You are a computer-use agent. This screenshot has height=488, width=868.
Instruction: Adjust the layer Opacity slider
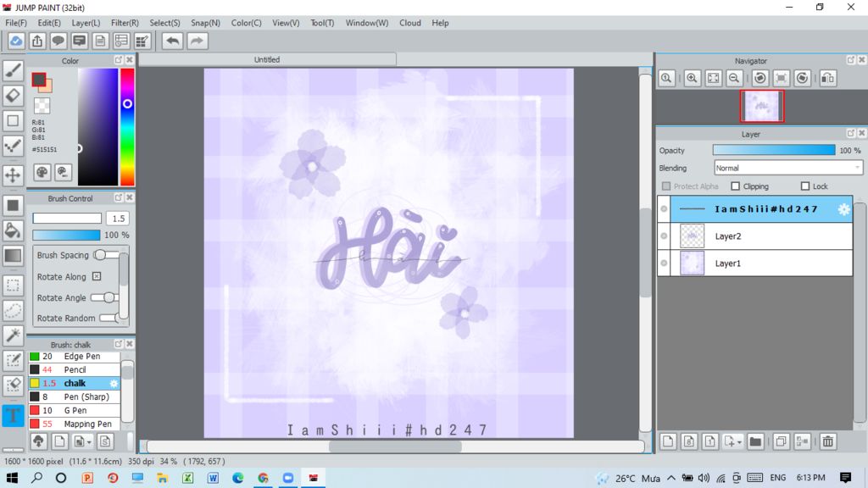tap(774, 150)
